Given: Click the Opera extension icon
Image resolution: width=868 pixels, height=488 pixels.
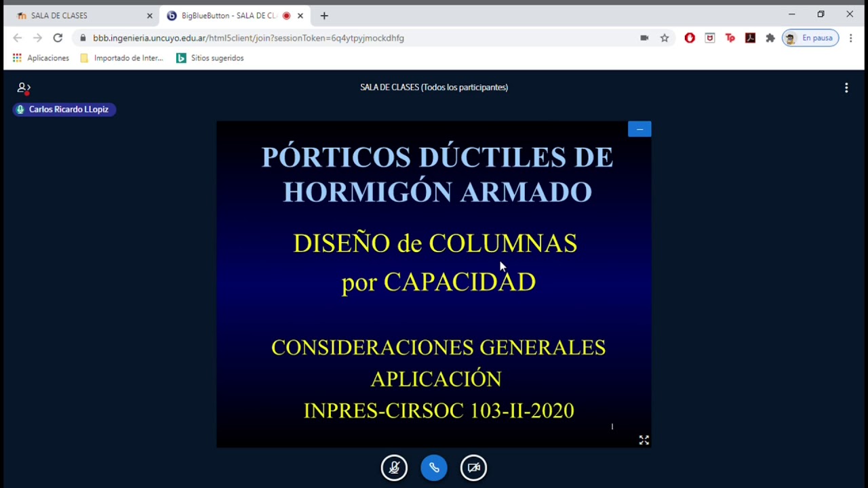Looking at the screenshot, I should [x=690, y=38].
